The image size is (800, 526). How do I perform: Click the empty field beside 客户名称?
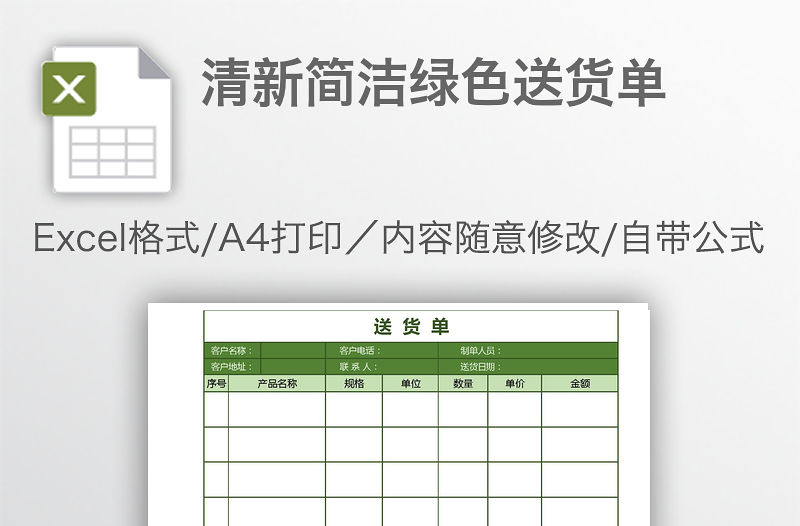tap(293, 350)
